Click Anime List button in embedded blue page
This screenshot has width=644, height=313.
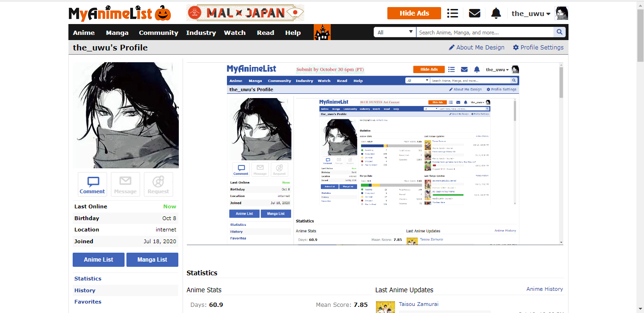[x=244, y=214]
